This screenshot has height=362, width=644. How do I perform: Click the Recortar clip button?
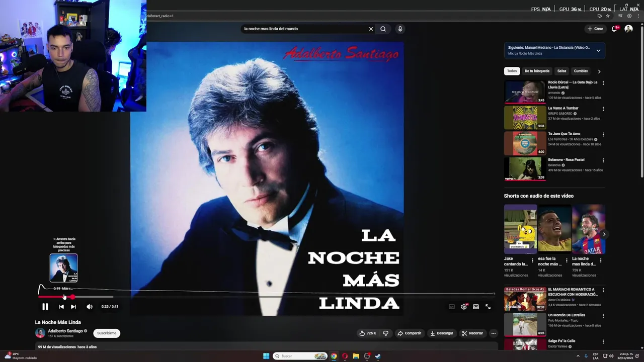click(472, 333)
